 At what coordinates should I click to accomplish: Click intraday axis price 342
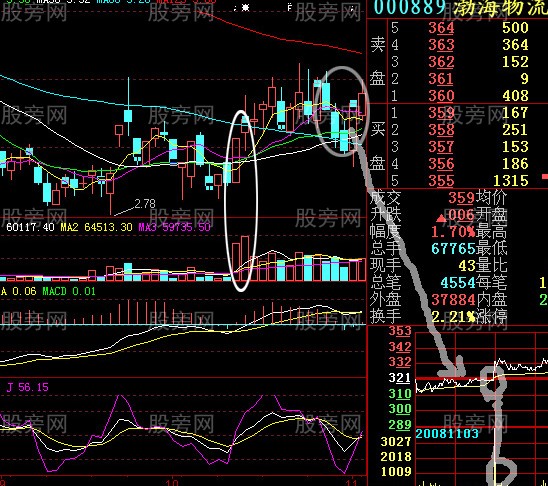coord(400,347)
